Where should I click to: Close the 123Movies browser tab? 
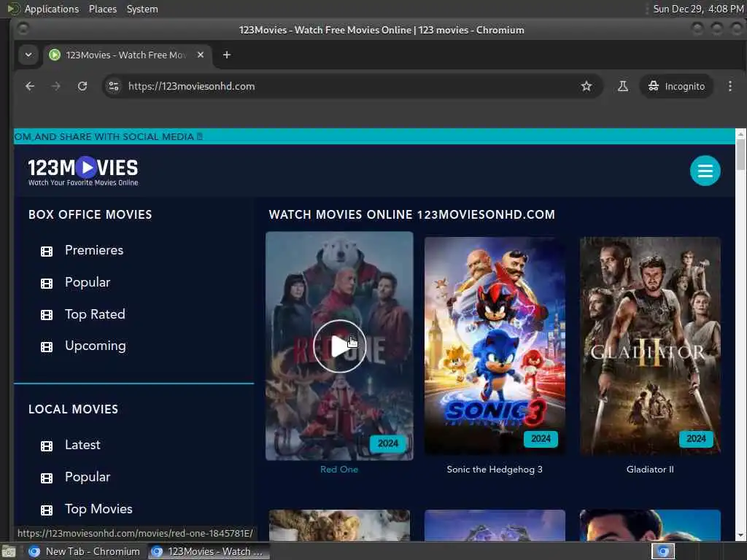point(201,55)
